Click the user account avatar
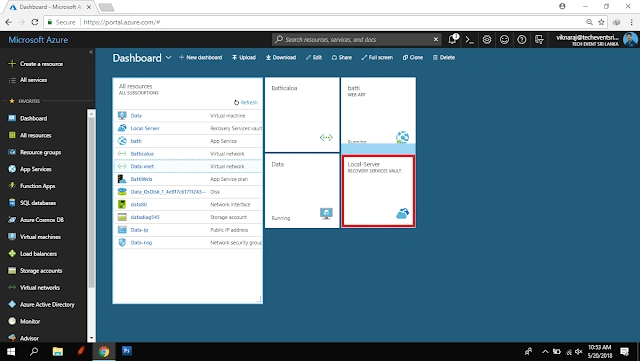Screen dimensions: 640x361 pos(630,40)
